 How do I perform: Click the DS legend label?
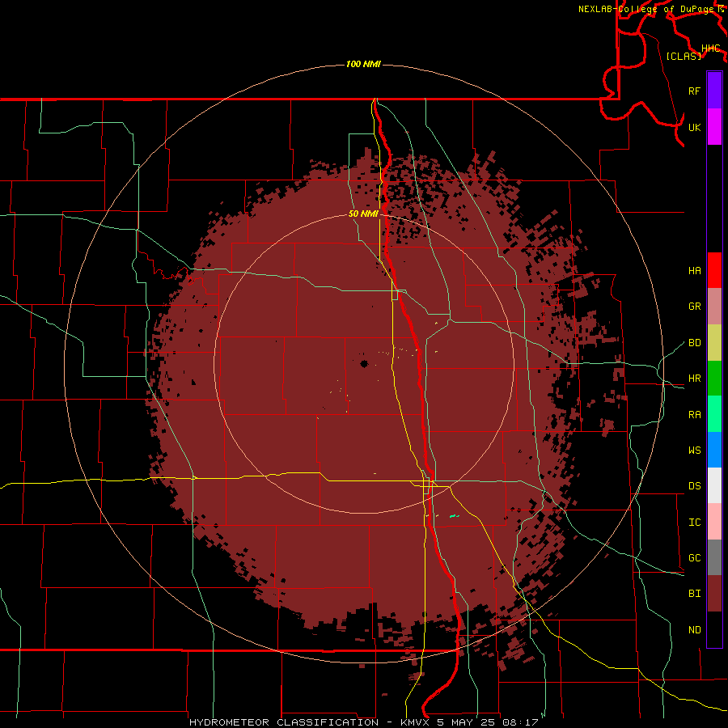pos(695,486)
